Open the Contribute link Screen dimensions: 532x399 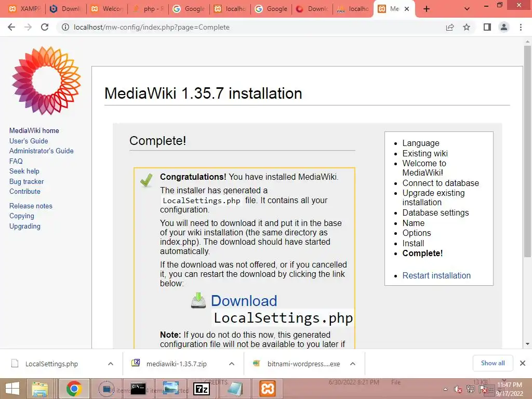click(25, 191)
